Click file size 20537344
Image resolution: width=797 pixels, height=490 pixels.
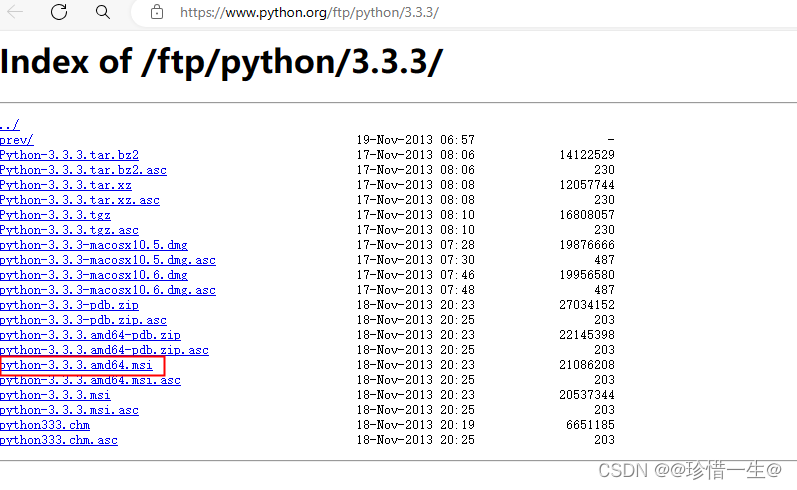[x=587, y=395]
